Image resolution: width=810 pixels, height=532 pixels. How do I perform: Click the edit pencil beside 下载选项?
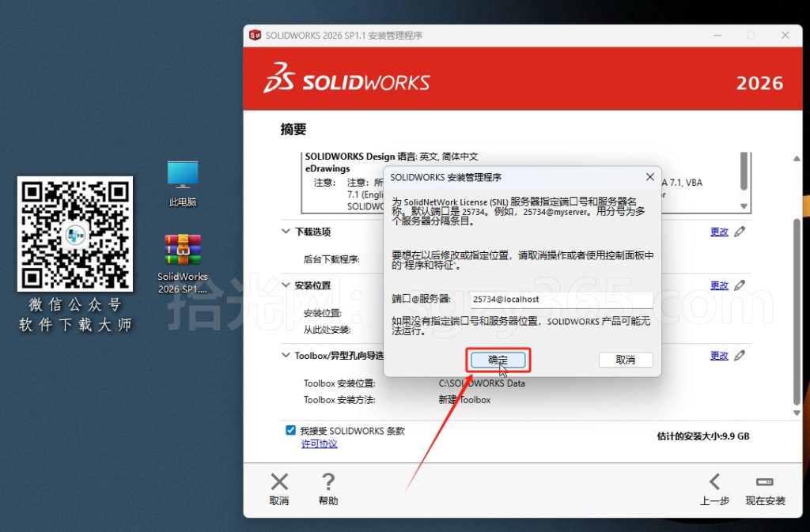pyautogui.click(x=740, y=232)
